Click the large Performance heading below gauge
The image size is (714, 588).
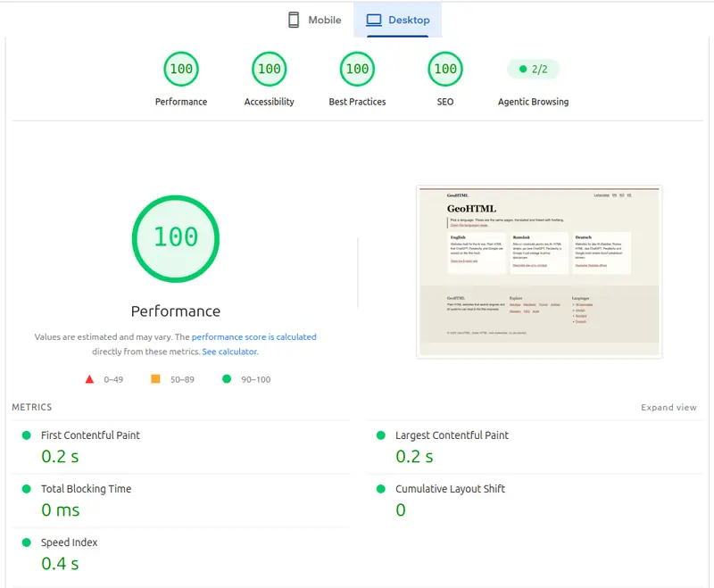coord(176,311)
